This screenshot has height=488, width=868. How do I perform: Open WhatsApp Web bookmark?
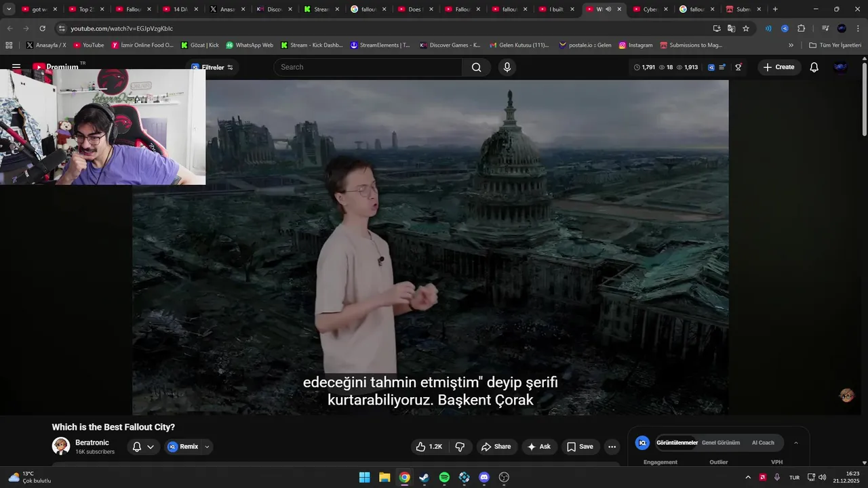(x=249, y=45)
